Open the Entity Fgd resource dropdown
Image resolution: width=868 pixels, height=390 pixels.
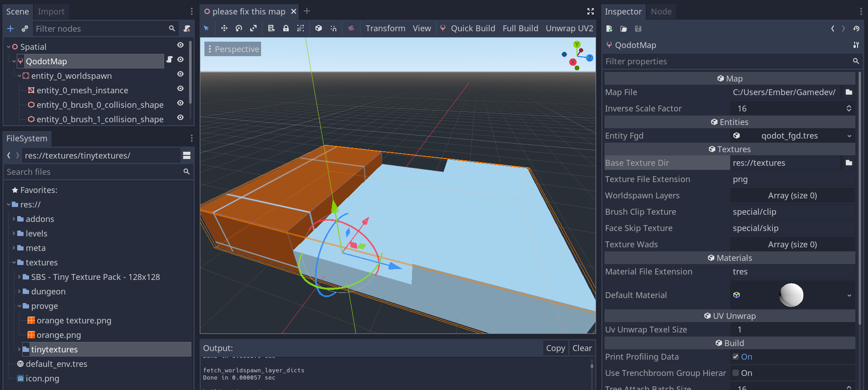(x=849, y=136)
